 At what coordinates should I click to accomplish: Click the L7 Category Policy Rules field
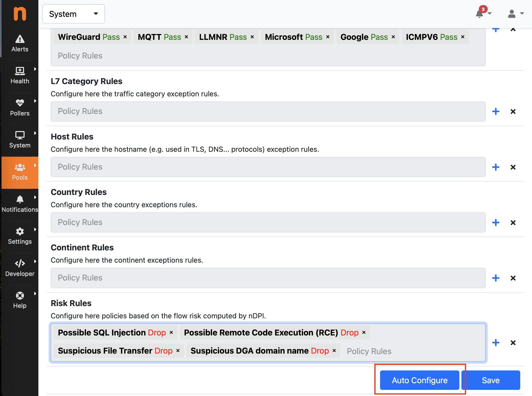coord(268,111)
